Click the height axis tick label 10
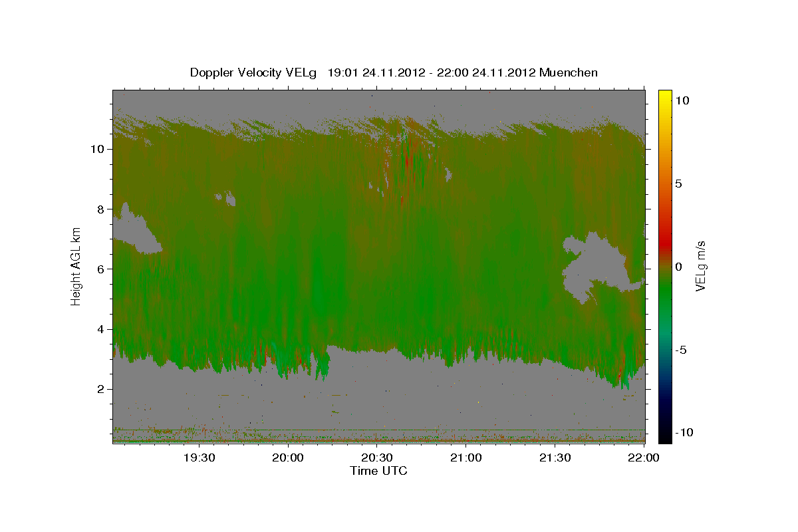 (97, 149)
